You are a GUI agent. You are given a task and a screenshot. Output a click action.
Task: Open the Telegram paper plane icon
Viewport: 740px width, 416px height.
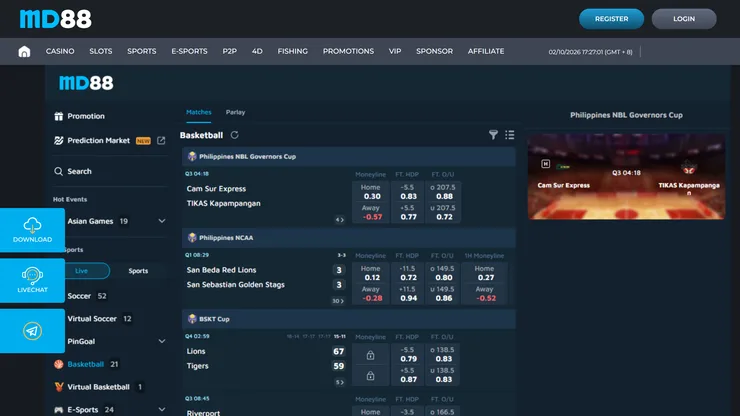(32, 331)
